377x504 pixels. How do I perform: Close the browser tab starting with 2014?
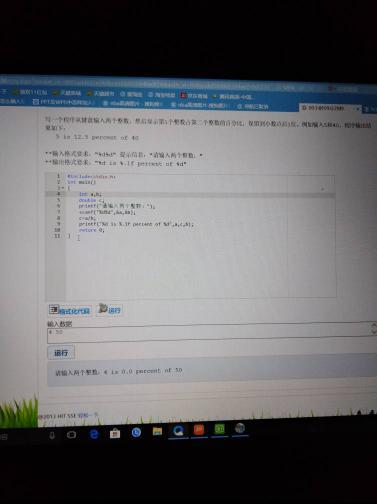click(x=357, y=108)
